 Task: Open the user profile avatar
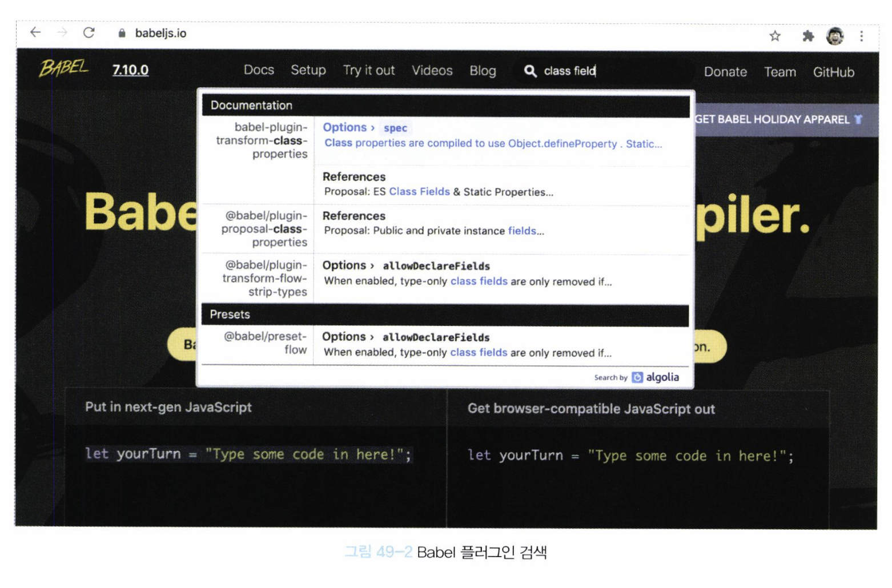tap(834, 36)
